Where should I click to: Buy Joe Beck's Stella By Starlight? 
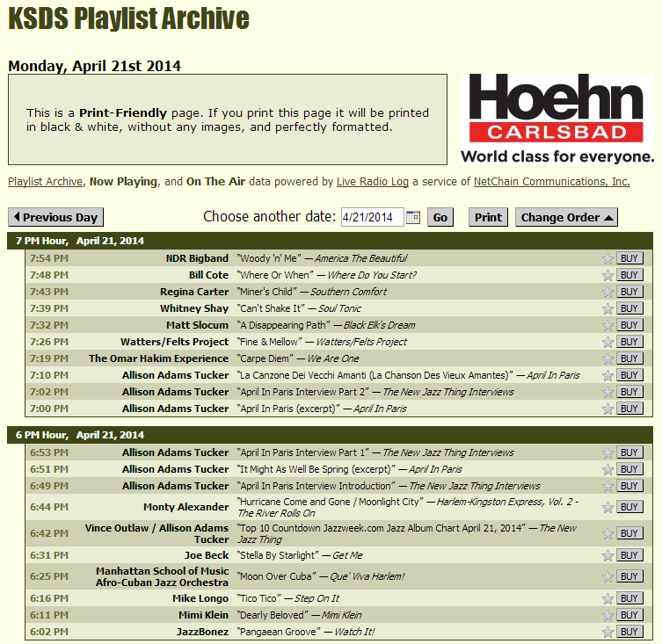tap(629, 555)
